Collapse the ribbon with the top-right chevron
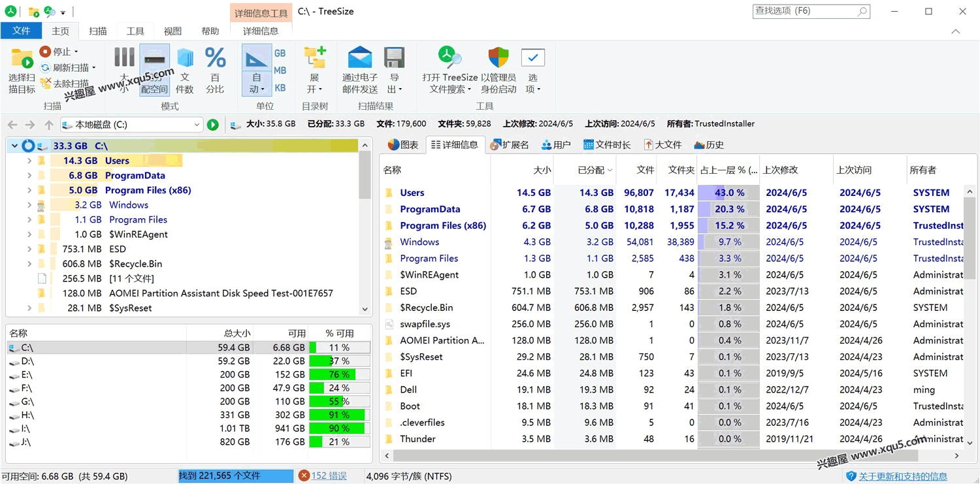This screenshot has height=484, width=980. click(956, 31)
